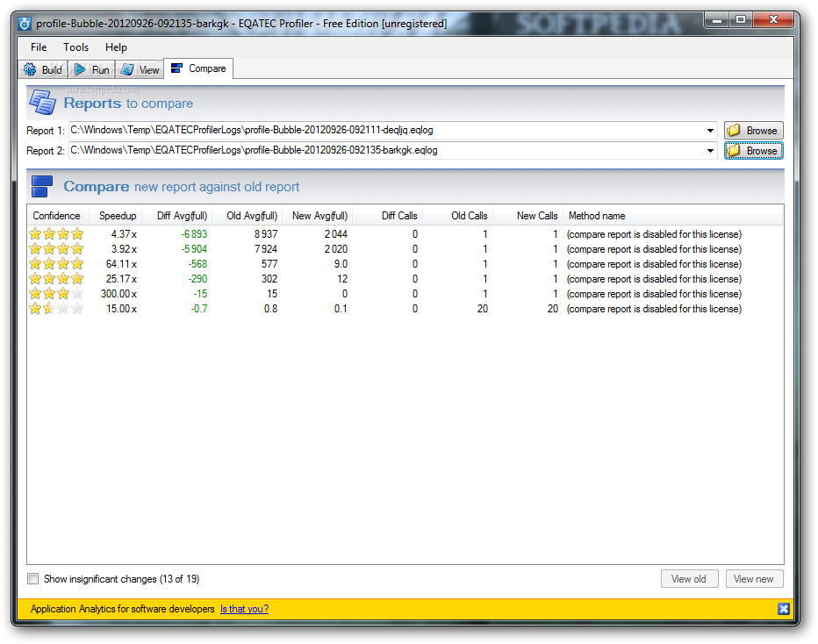The width and height of the screenshot is (818, 644).
Task: Minimize the EQATEC Profiler window
Action: click(x=717, y=20)
